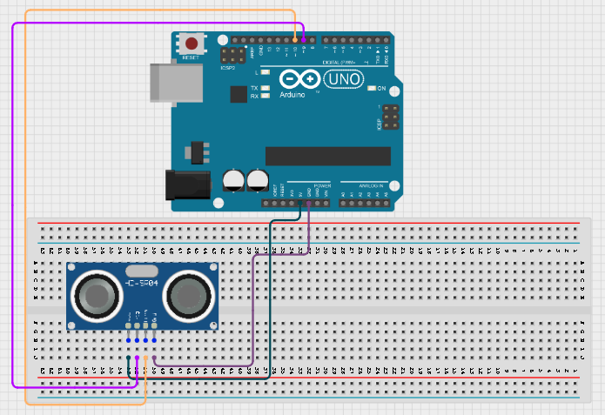Select the digital pins 0–7 header
Screen dimensions: 605x415
(356, 40)
